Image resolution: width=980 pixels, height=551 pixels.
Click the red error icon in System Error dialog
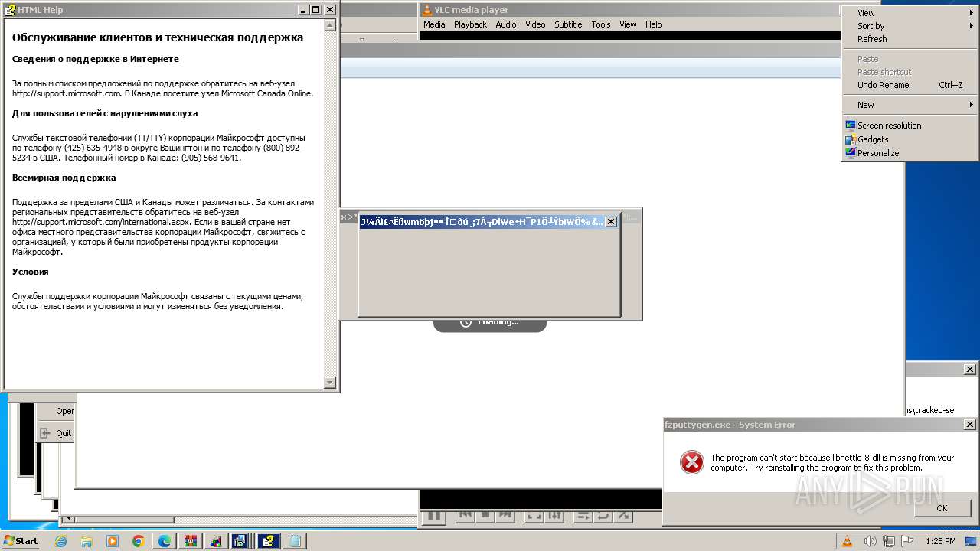click(691, 461)
